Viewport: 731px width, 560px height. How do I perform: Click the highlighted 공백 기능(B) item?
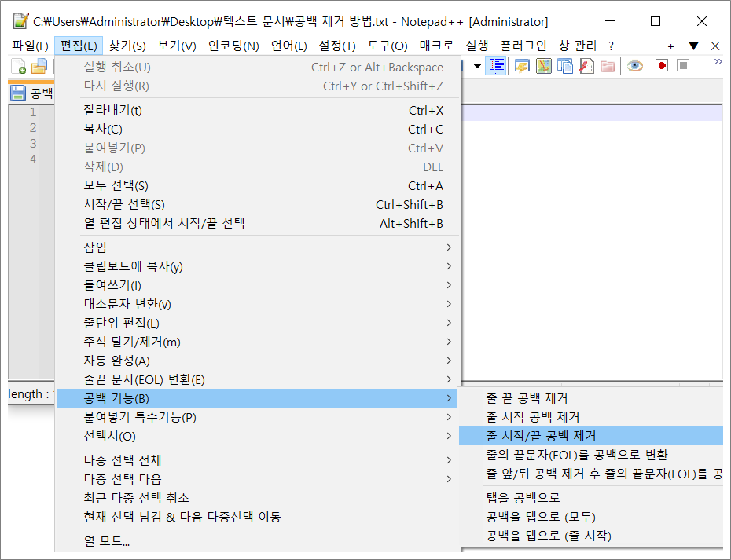[x=258, y=398]
